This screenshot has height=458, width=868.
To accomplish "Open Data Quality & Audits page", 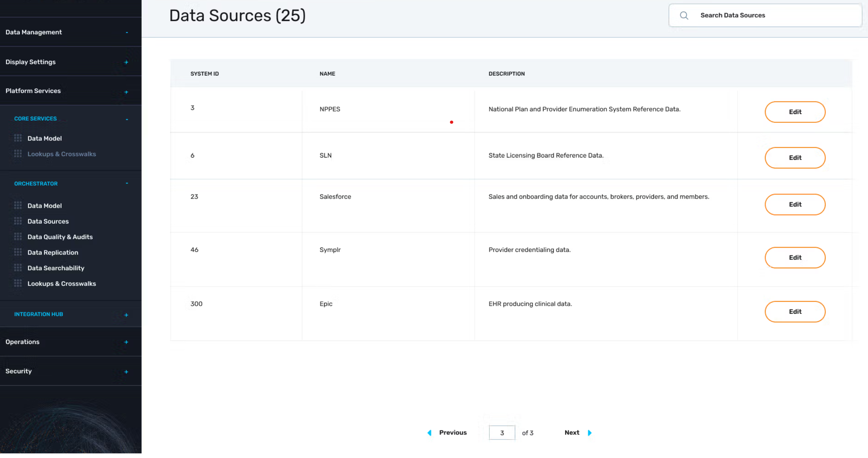I will coord(60,237).
